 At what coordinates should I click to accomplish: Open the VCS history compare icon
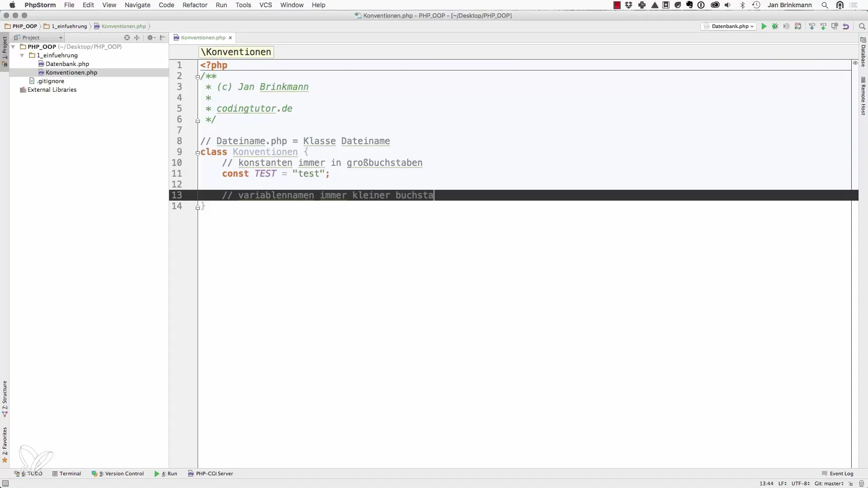click(x=835, y=26)
